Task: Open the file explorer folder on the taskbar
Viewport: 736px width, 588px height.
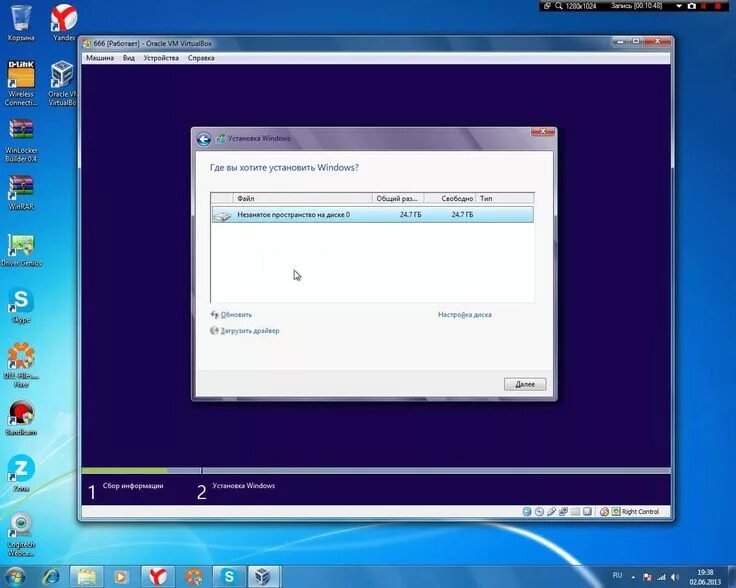Action: click(x=87, y=576)
